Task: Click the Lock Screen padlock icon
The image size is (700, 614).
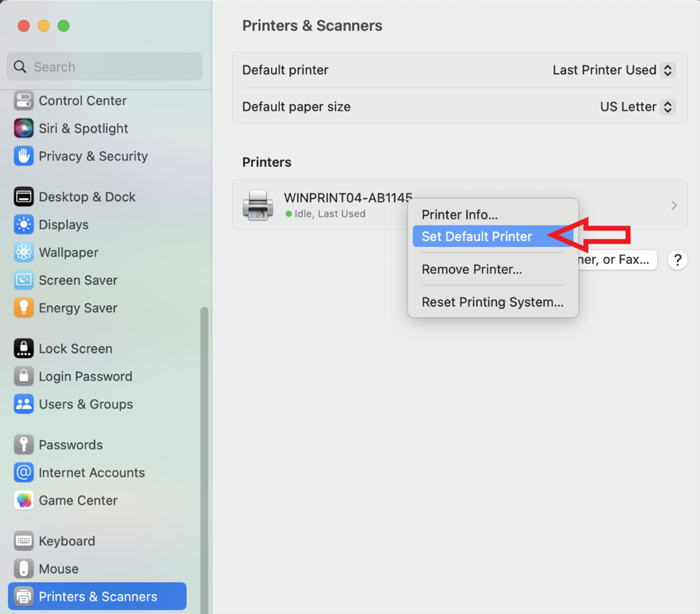Action: click(23, 348)
